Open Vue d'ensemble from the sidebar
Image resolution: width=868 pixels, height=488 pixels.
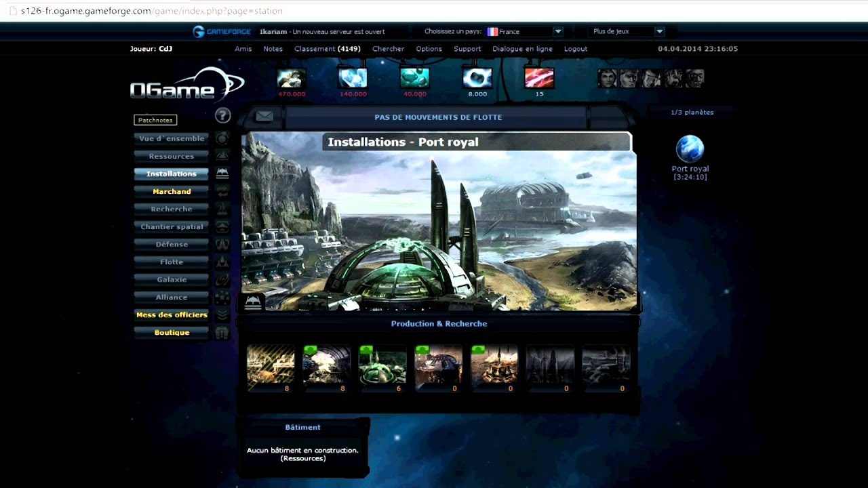(x=172, y=138)
